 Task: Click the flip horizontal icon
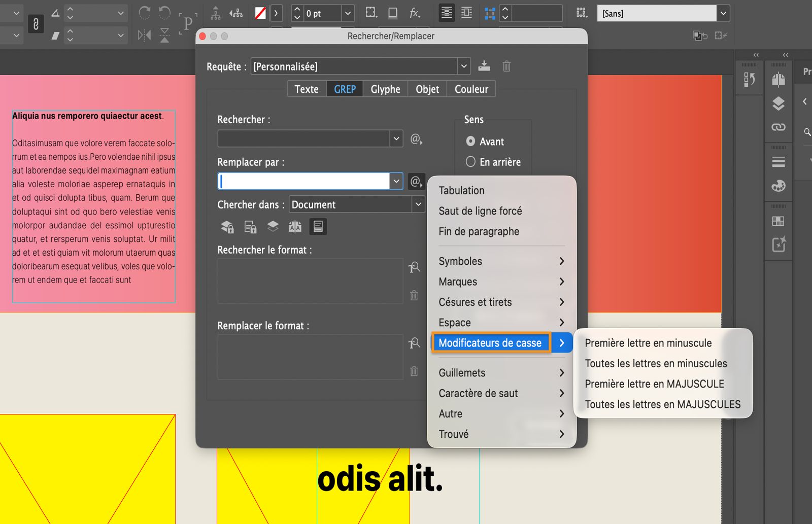click(x=145, y=35)
